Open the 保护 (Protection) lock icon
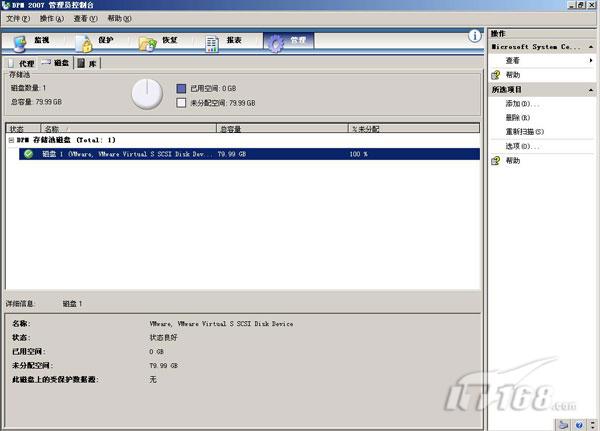The height and width of the screenshot is (431, 600). (84, 43)
